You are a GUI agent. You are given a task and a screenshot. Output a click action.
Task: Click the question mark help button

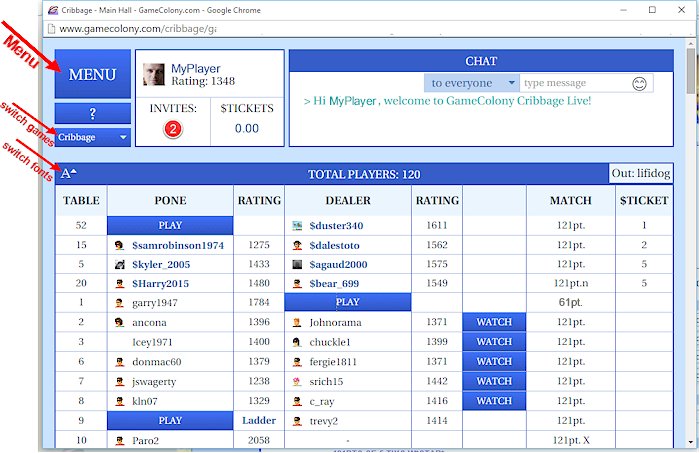tap(92, 113)
